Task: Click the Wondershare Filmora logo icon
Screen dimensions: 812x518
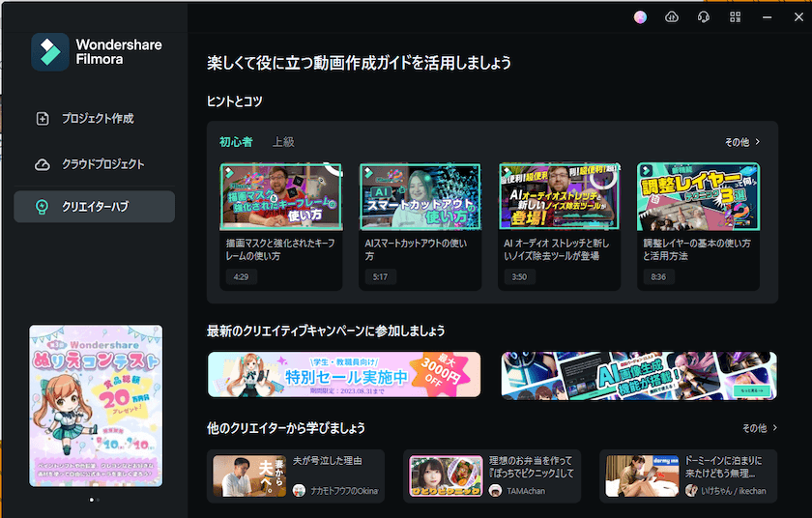Action: [x=50, y=52]
